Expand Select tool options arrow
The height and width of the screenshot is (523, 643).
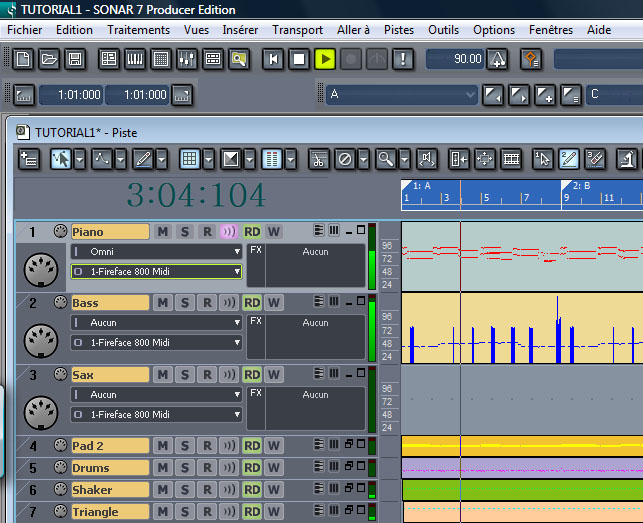tap(80, 159)
